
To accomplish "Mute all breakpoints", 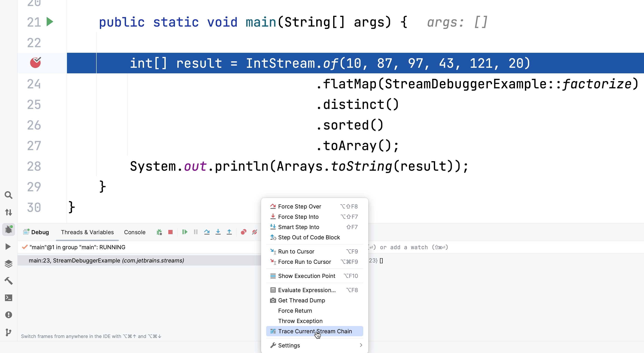I will click(x=254, y=232).
